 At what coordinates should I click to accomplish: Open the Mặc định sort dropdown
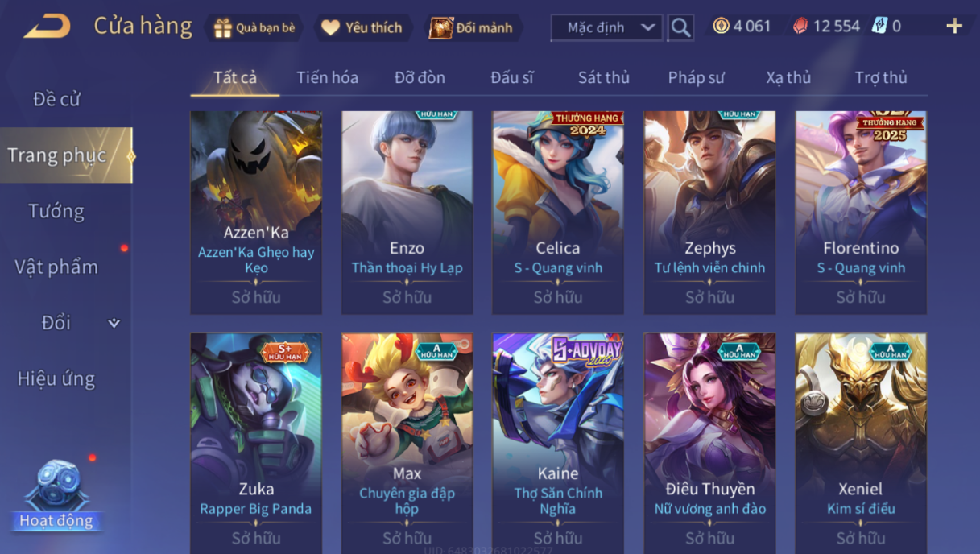[x=606, y=27]
